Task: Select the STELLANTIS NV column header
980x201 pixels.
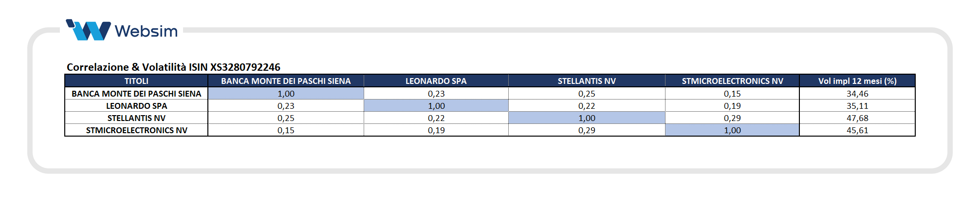Action: click(x=587, y=81)
